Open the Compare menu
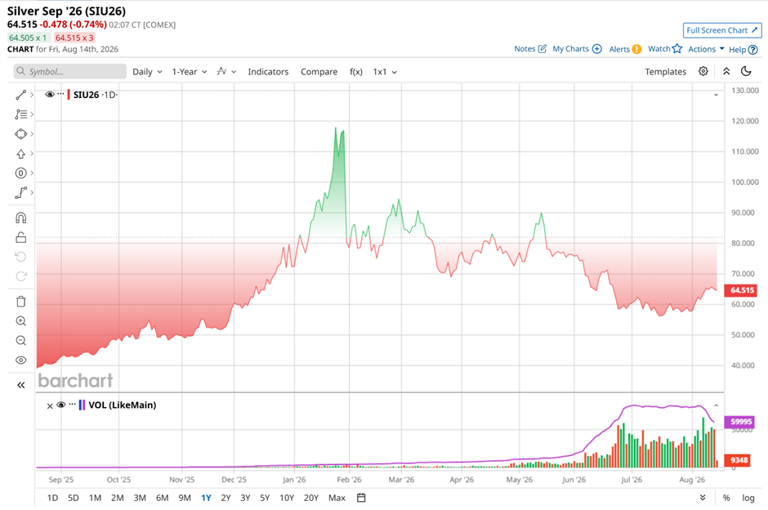The width and height of the screenshot is (768, 510). (x=319, y=72)
